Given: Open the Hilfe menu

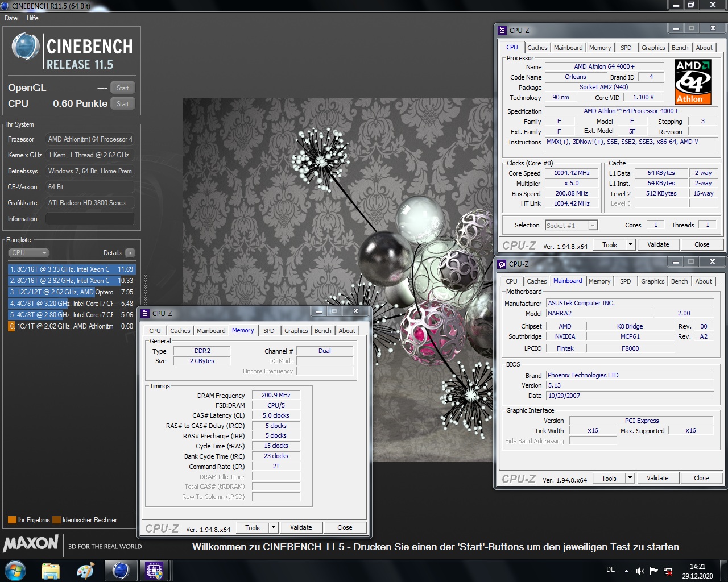Looking at the screenshot, I should click(x=32, y=18).
